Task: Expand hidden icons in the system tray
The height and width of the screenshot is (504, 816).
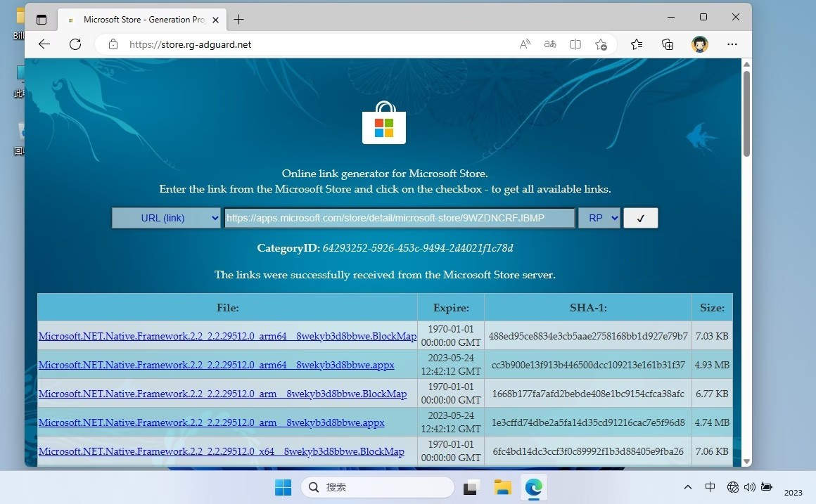Action: [687, 486]
